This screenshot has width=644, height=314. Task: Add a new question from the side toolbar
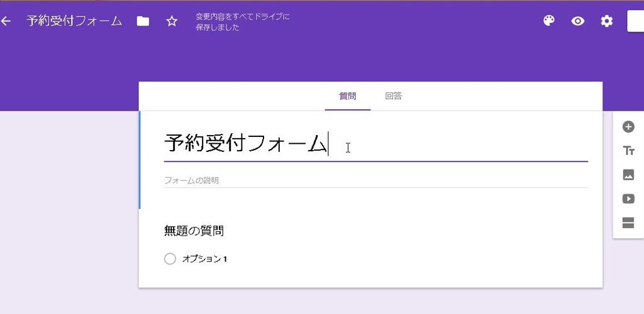coord(628,127)
